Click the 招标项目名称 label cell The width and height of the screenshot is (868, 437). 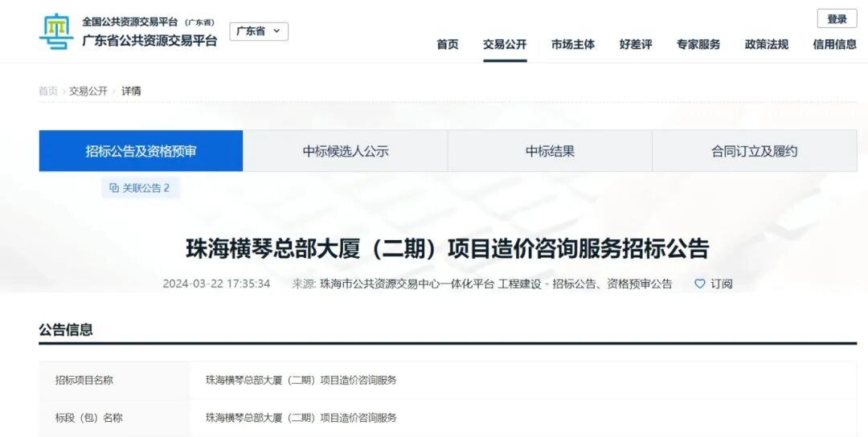[x=114, y=380]
